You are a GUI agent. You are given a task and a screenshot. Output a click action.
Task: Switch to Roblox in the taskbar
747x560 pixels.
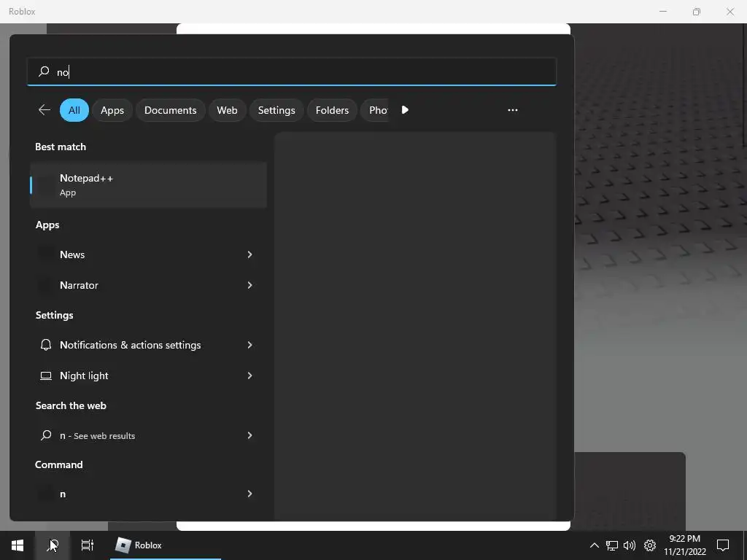click(x=166, y=545)
